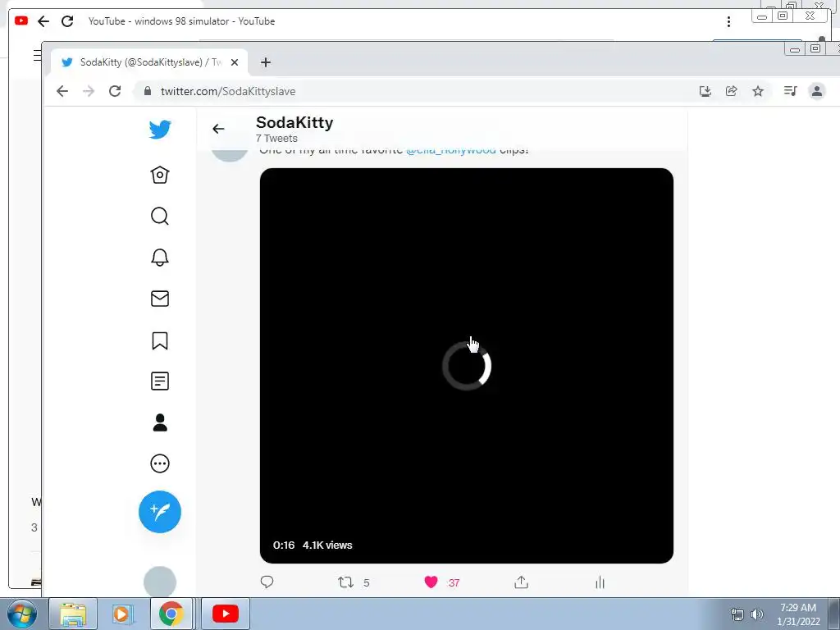Share this page from the toolbar
Screen dimensions: 840x630
pos(731,91)
